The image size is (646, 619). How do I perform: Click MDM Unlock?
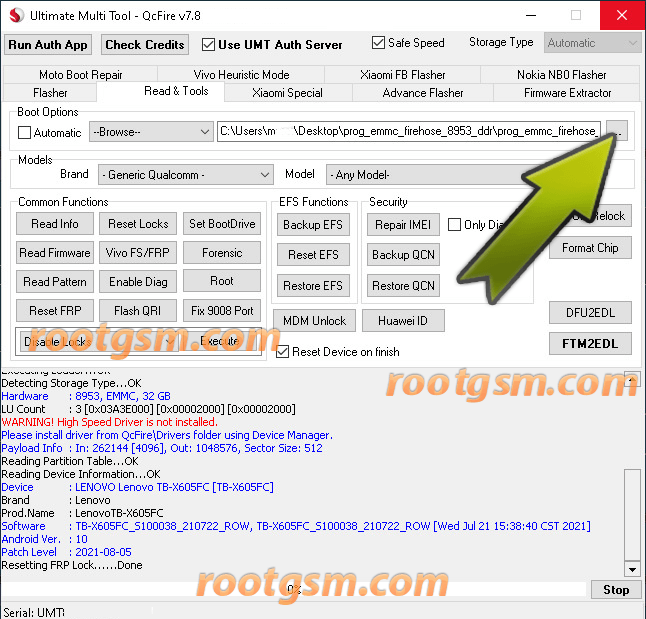click(314, 321)
